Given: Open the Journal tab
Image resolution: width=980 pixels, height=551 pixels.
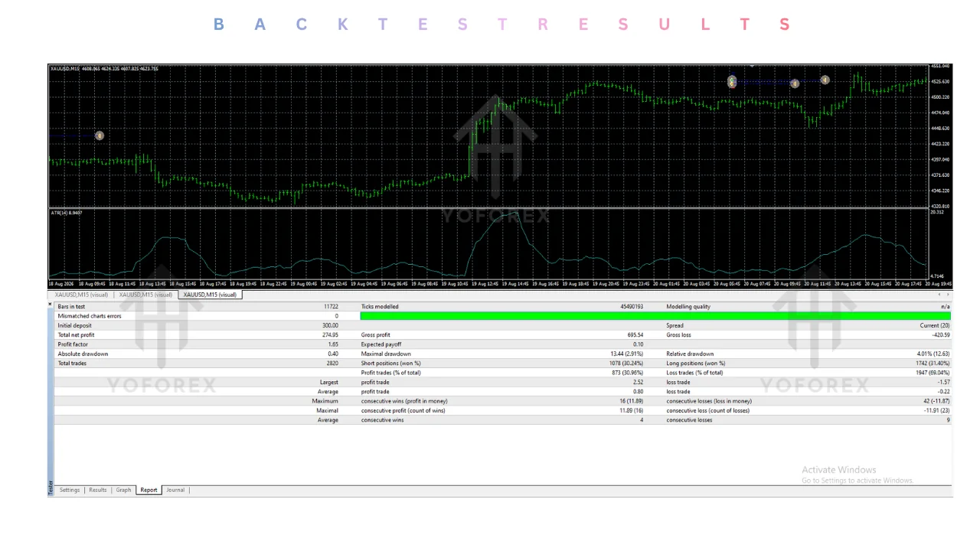Looking at the screenshot, I should [175, 490].
